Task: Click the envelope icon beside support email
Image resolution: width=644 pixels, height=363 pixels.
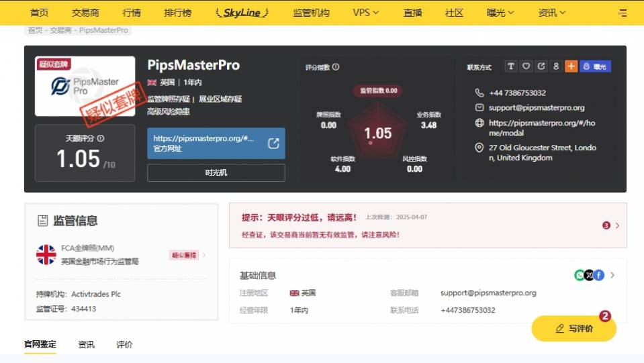Action: [x=479, y=107]
